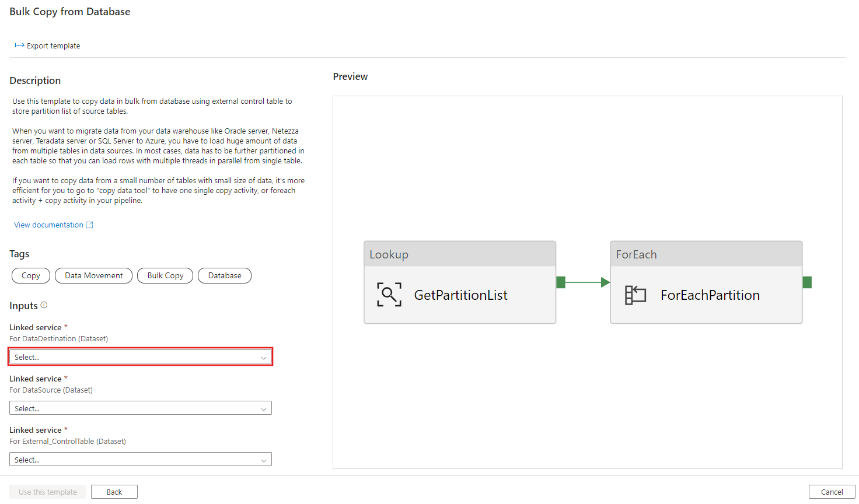The image size is (859, 504).
Task: Click the Back button
Action: click(114, 492)
